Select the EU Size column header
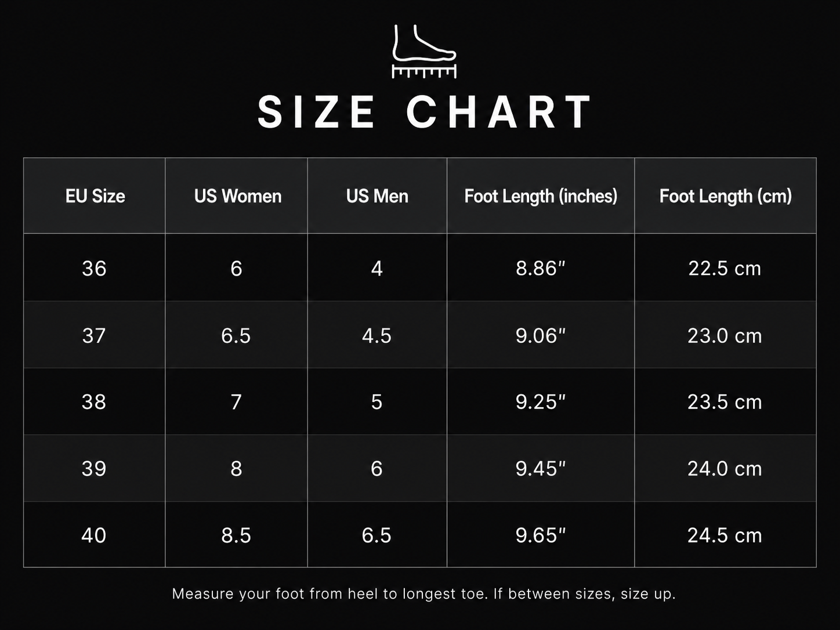840x630 pixels. [95, 196]
